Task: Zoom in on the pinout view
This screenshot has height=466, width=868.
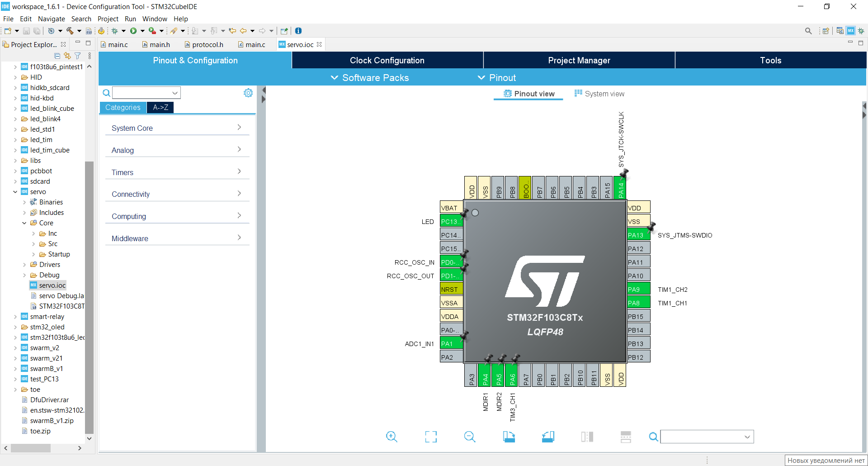Action: (392, 437)
